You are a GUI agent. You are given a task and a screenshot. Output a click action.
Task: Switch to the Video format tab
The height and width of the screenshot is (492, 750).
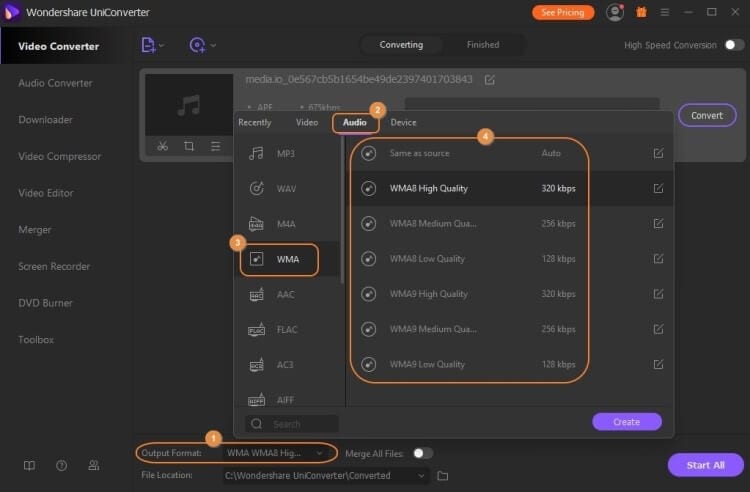pyautogui.click(x=307, y=122)
